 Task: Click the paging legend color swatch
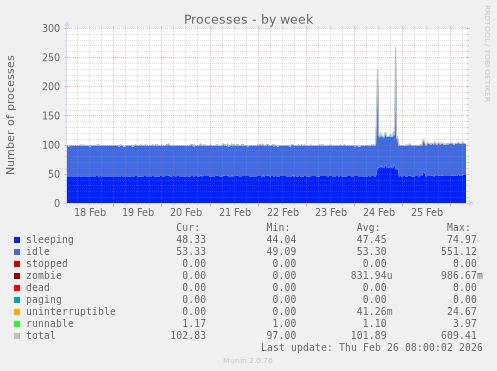pyautogui.click(x=17, y=300)
